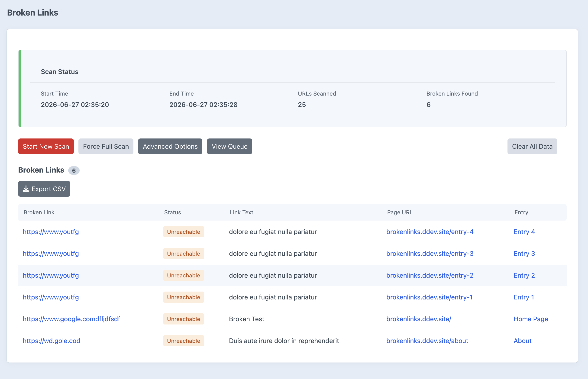Viewport: 588px width, 379px height.
Task: Click the 'Start Time' label
Action: pos(54,93)
